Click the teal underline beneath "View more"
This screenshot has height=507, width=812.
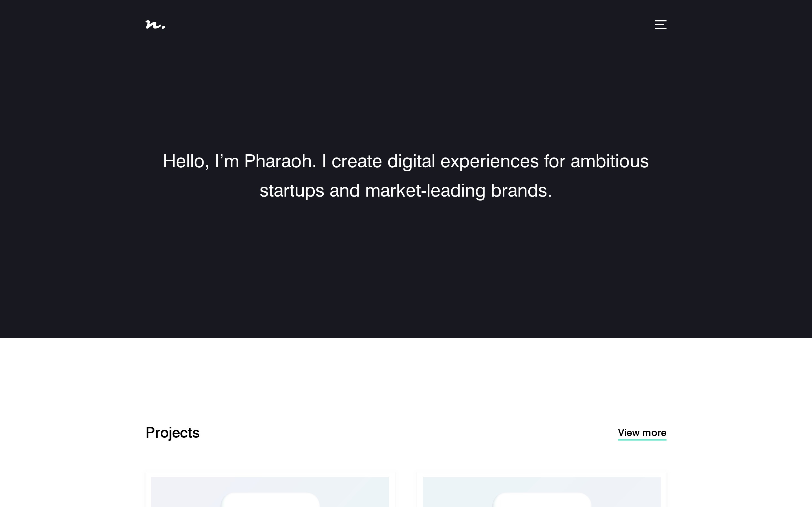642,440
